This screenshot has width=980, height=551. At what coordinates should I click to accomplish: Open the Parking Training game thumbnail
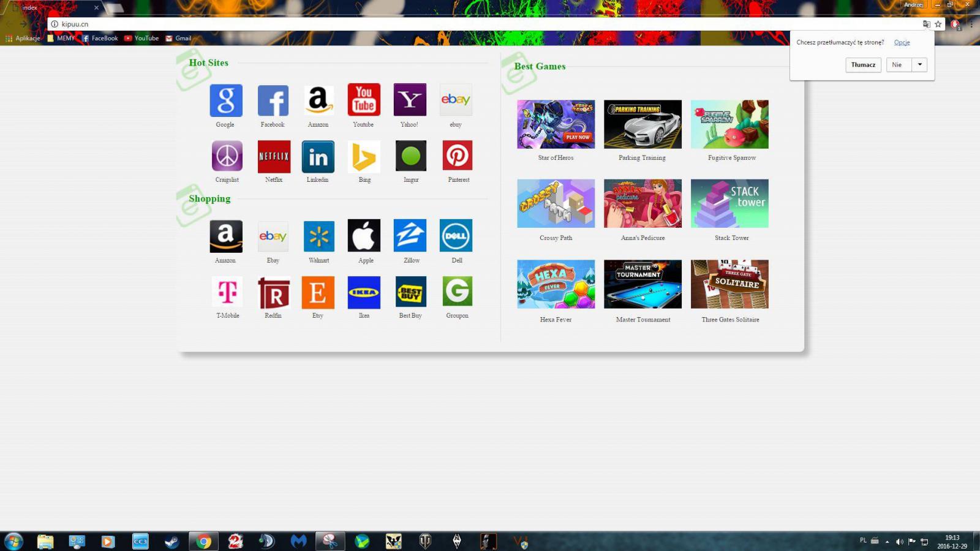[643, 124]
